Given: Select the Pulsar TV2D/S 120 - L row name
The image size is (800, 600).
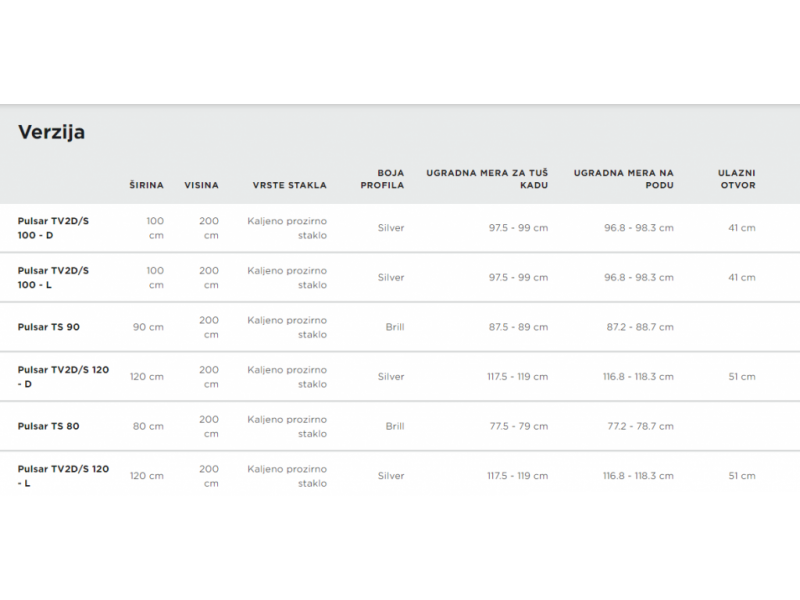Looking at the screenshot, I should (62, 475).
